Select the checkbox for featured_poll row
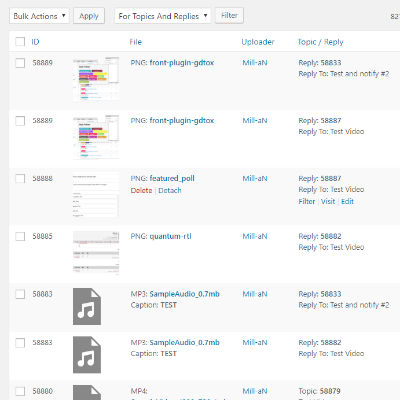This screenshot has width=400, height=400. (20, 178)
